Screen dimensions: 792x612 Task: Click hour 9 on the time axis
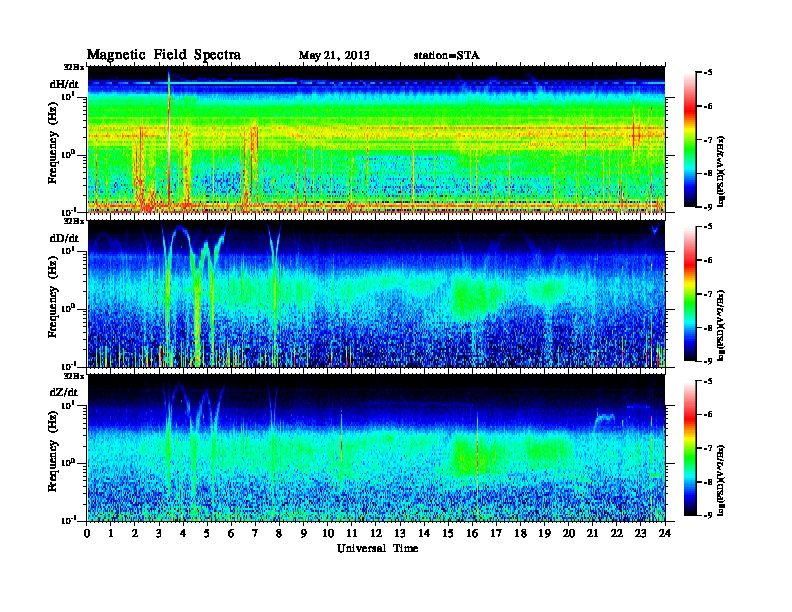[x=304, y=533]
